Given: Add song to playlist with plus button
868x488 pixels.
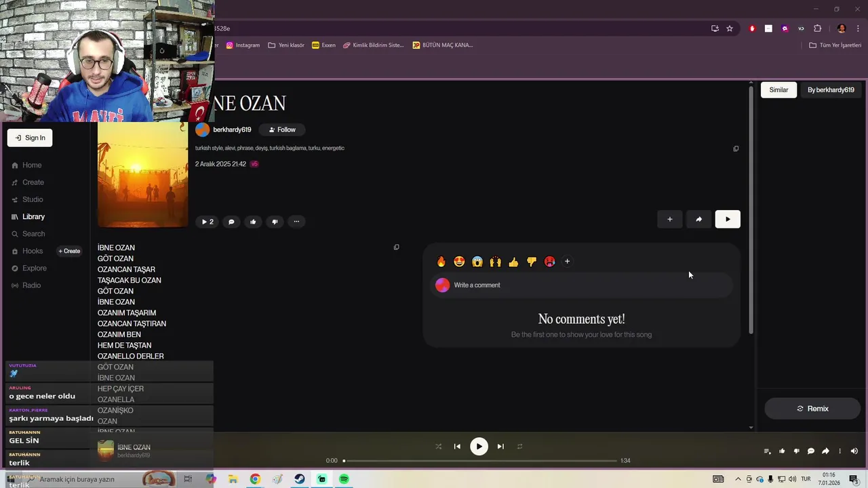Looking at the screenshot, I should tap(669, 219).
